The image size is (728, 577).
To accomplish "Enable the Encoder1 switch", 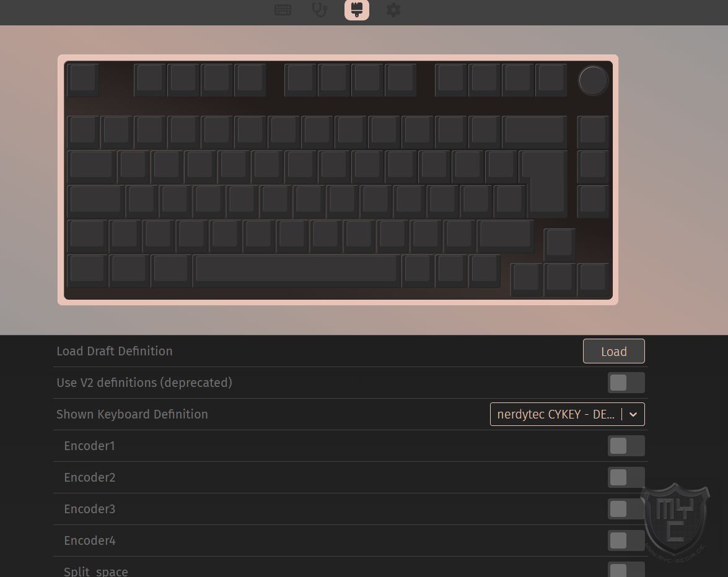I will 626,446.
